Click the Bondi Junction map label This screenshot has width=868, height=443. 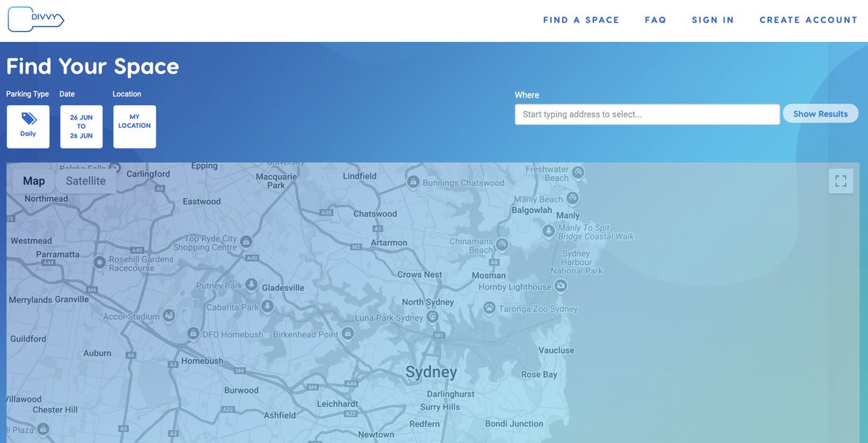pyautogui.click(x=514, y=423)
